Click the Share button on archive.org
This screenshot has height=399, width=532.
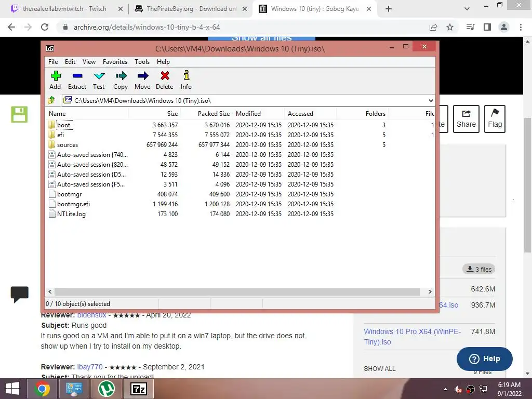pos(466,119)
